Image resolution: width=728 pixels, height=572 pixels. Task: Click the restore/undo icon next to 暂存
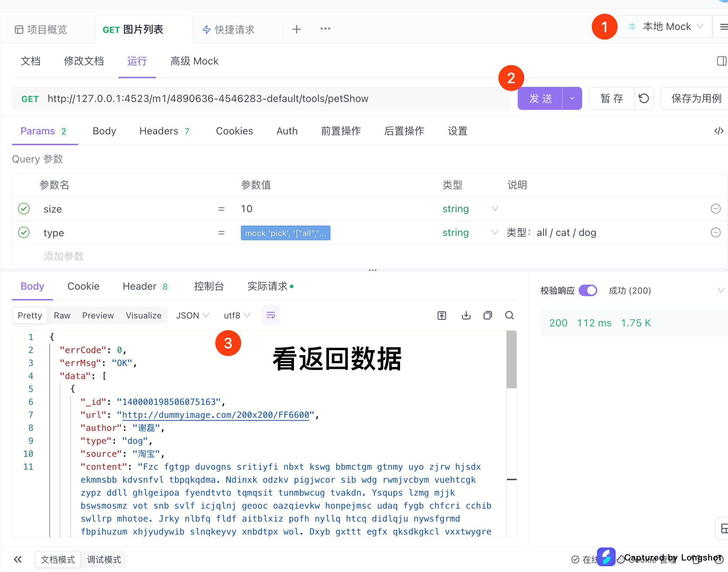click(644, 98)
